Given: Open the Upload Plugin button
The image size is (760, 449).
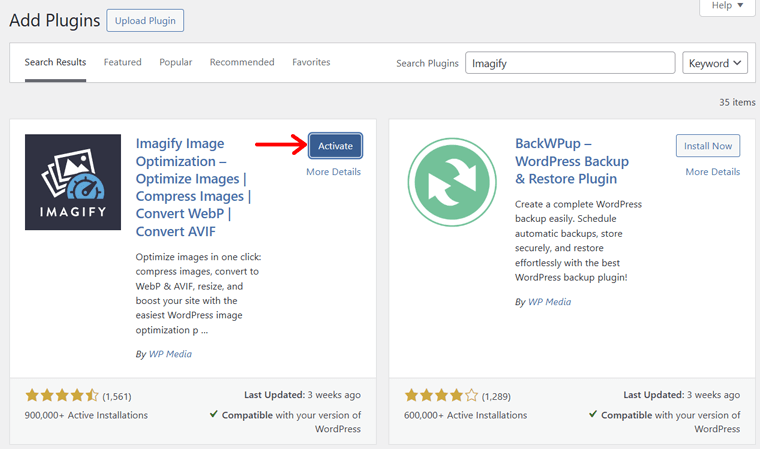Looking at the screenshot, I should pos(145,21).
